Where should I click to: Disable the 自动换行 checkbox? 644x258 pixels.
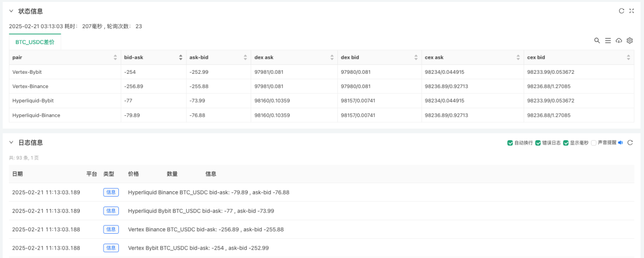coord(510,143)
